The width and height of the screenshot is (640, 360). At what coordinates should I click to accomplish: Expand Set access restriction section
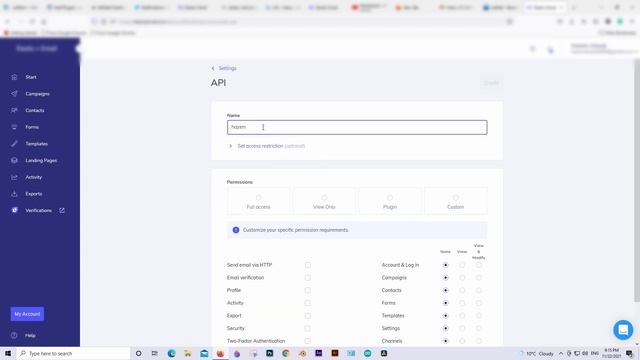[267, 146]
